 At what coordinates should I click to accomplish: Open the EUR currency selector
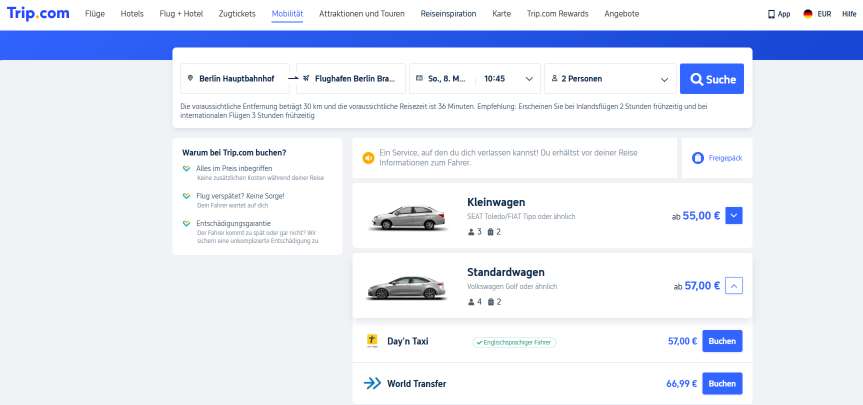coord(824,14)
